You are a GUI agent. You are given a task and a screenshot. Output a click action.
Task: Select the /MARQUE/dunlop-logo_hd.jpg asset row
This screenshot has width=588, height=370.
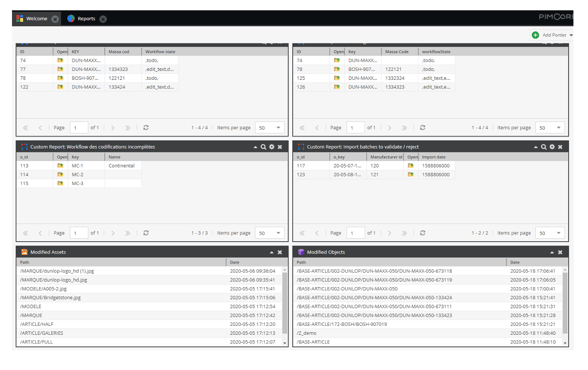[x=150, y=280]
